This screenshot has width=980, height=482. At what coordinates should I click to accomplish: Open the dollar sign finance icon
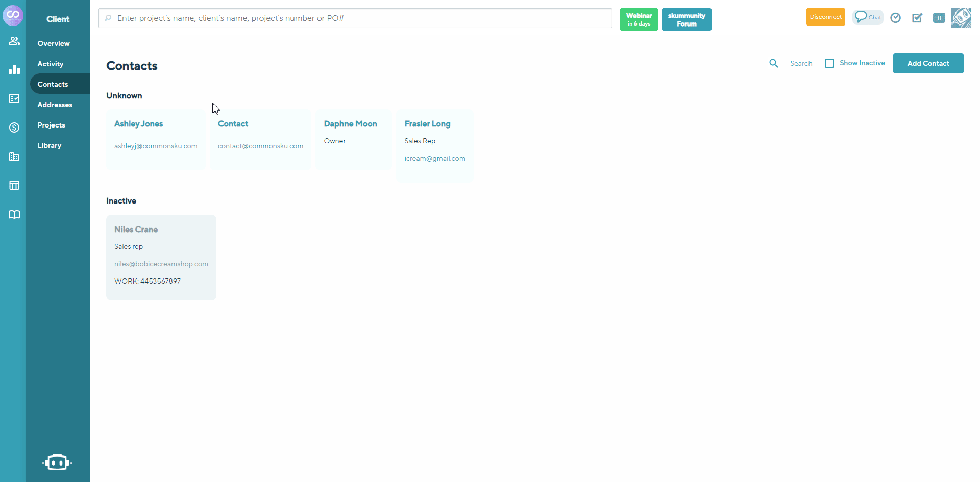[x=14, y=128]
